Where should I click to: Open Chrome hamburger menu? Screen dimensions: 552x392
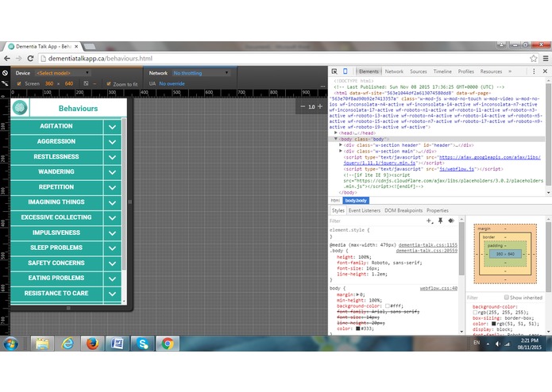pos(546,59)
